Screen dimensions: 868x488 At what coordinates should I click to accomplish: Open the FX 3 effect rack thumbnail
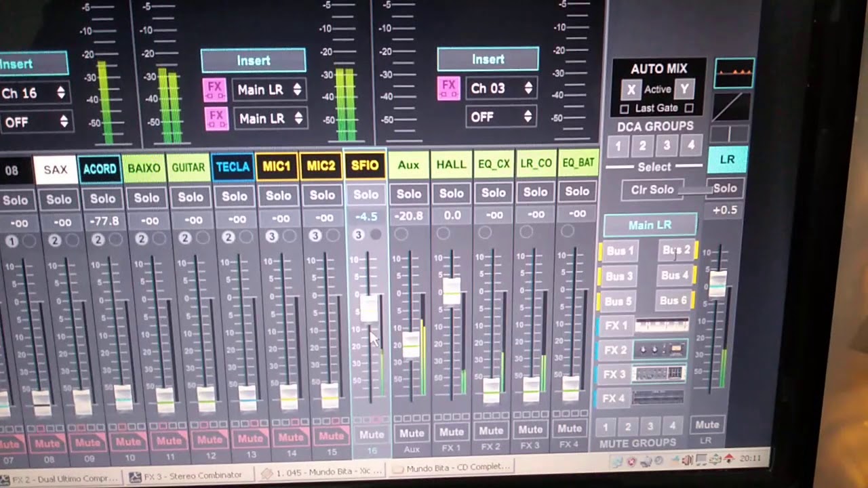[658, 373]
